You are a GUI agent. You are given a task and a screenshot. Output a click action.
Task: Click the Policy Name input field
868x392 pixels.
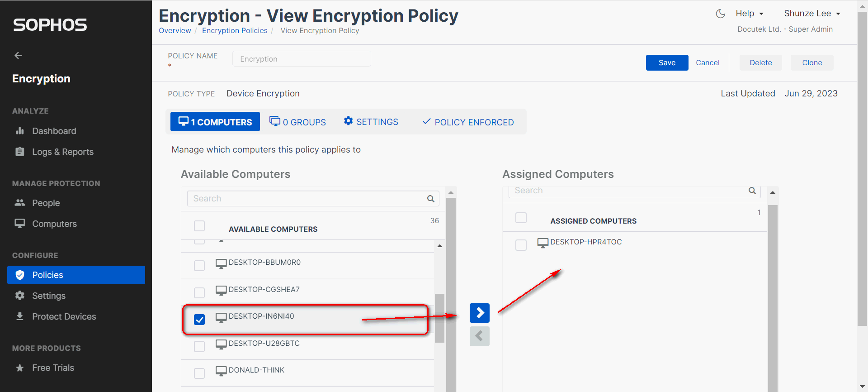point(302,59)
